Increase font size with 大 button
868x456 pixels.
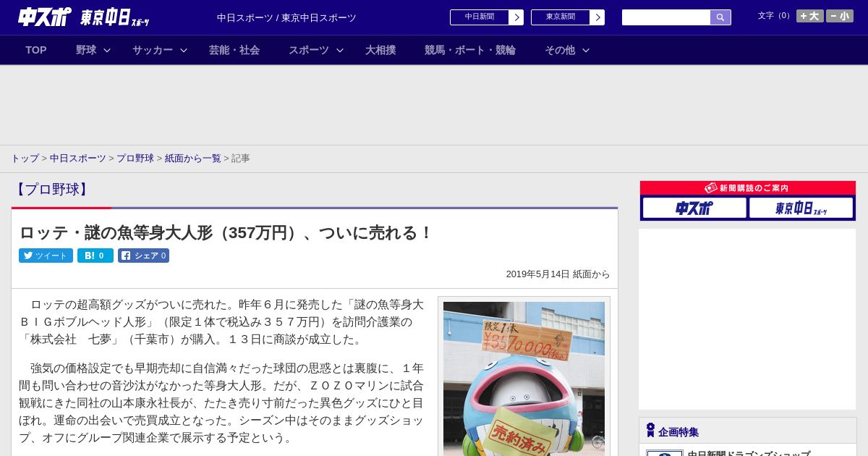click(x=810, y=16)
